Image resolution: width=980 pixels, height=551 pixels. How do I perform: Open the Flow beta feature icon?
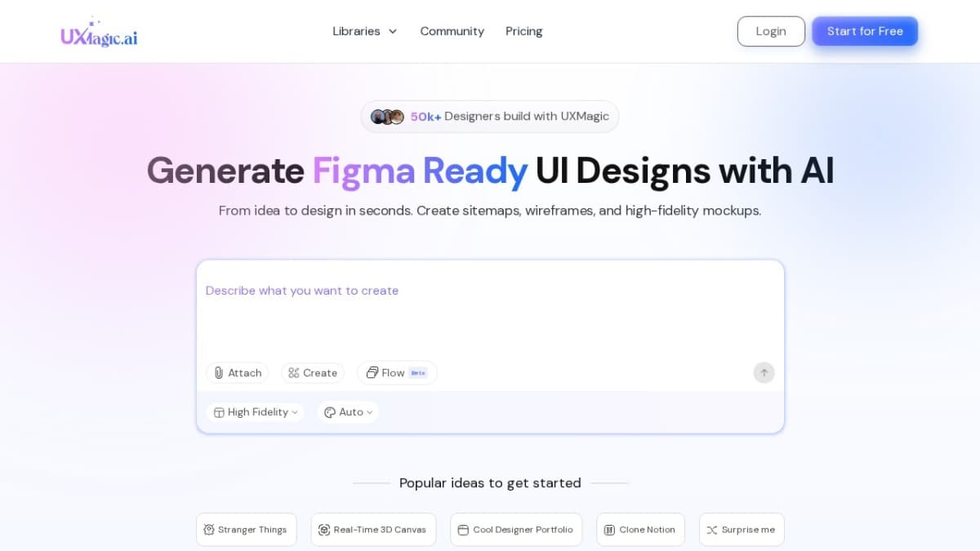373,372
